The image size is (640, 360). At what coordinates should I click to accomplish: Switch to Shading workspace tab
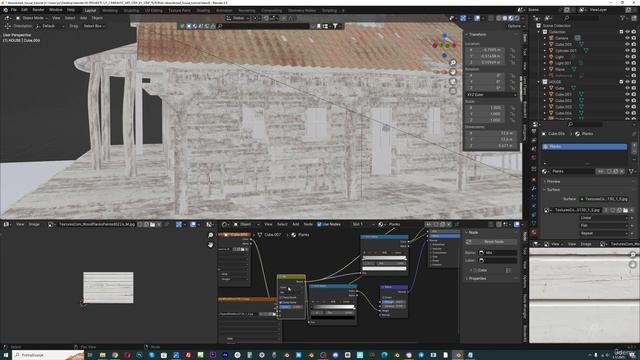[203, 11]
